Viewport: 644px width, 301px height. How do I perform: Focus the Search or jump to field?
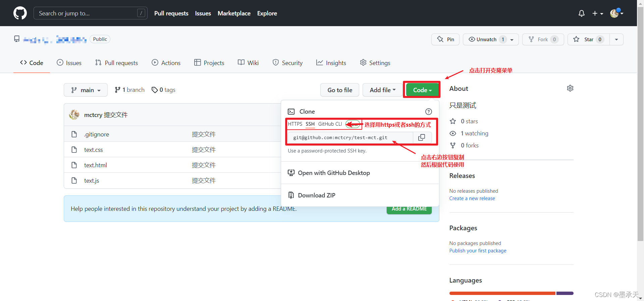91,13
